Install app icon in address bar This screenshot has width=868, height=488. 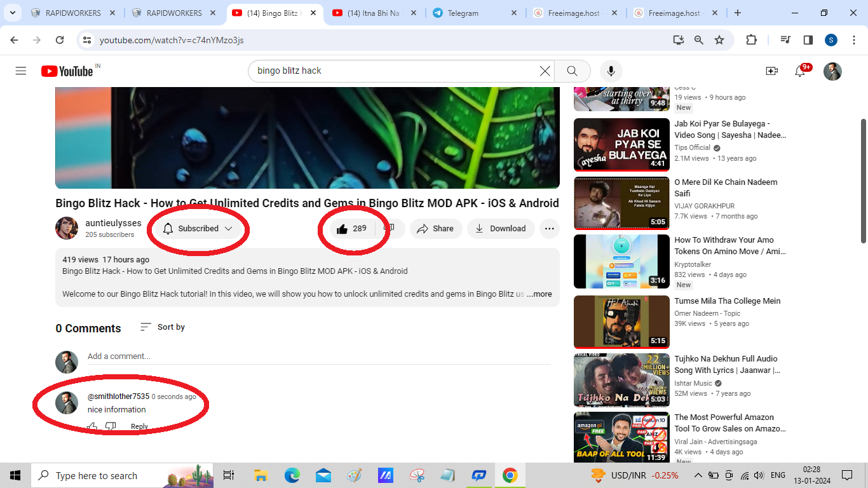(x=678, y=40)
